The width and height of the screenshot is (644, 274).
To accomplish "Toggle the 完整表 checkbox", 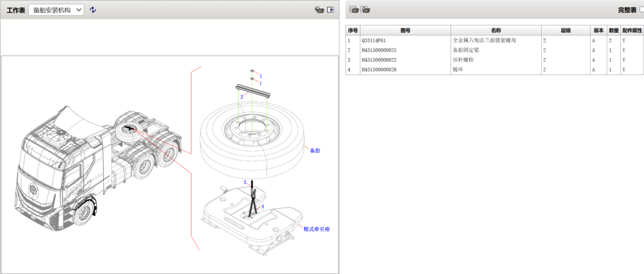I will tap(641, 10).
